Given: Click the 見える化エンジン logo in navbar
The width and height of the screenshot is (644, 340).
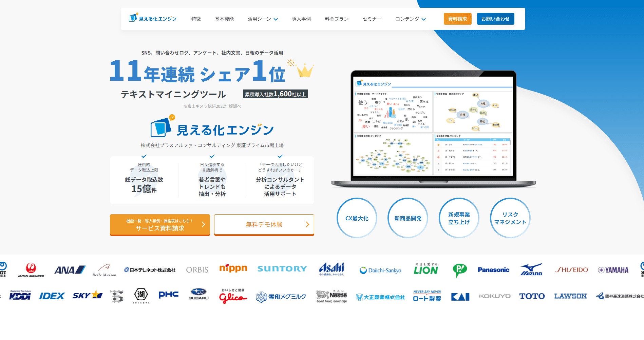Looking at the screenshot, I should pos(153,18).
